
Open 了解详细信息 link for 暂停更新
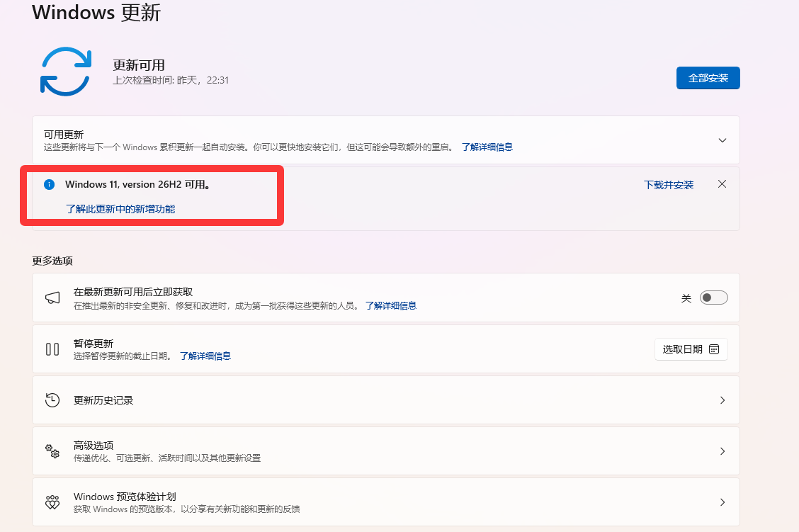pos(205,356)
